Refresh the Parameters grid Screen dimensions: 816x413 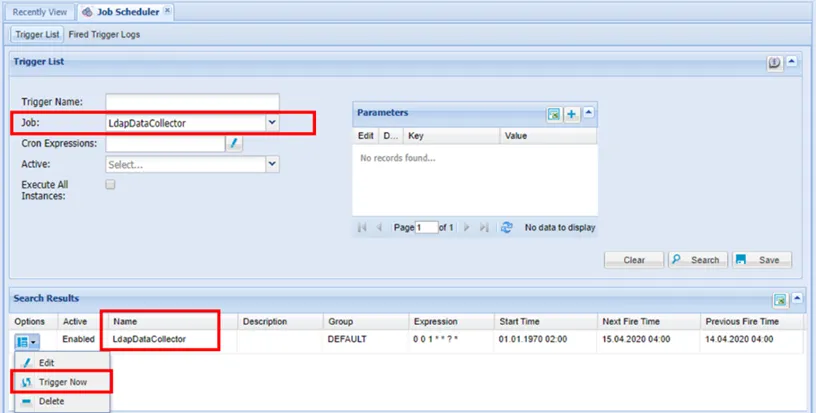tap(506, 227)
